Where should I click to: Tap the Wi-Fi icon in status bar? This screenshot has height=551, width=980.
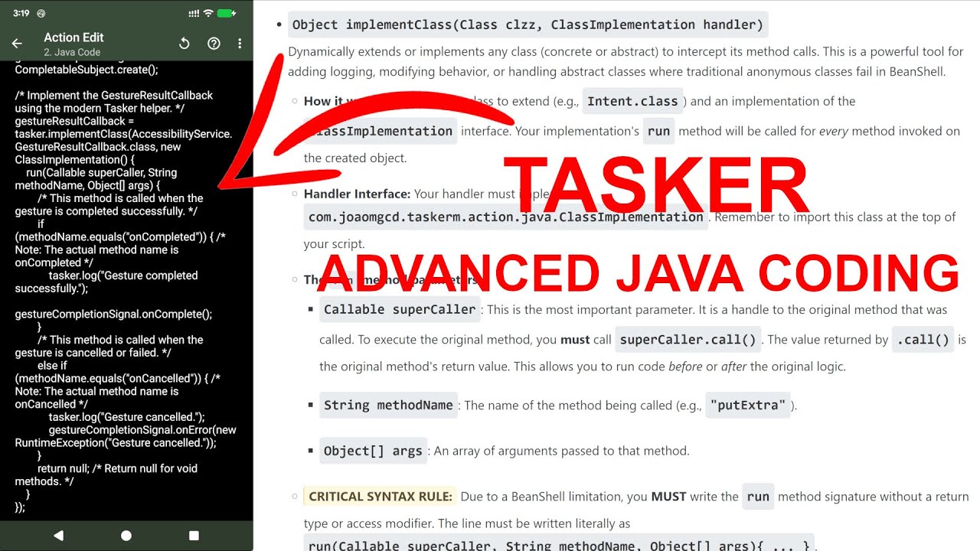click(x=208, y=13)
